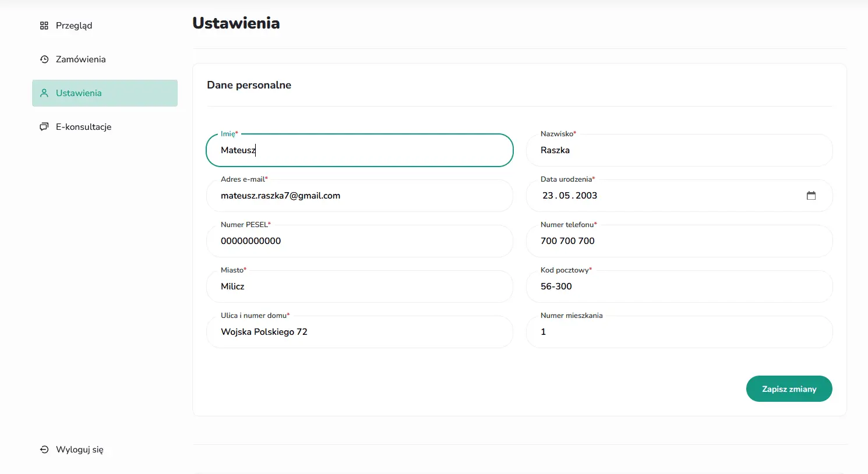Select E-konsultacje from the sidebar
868x474 pixels.
(83, 127)
